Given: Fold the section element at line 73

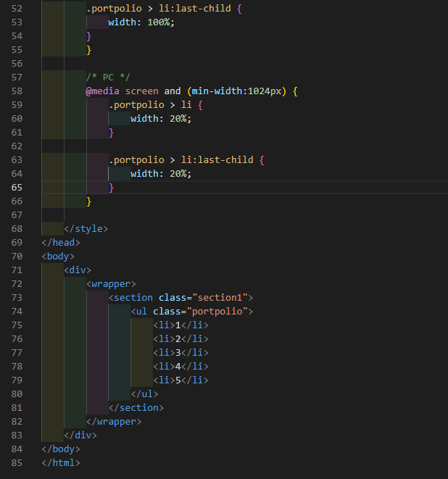Looking at the screenshot, I should point(33,298).
